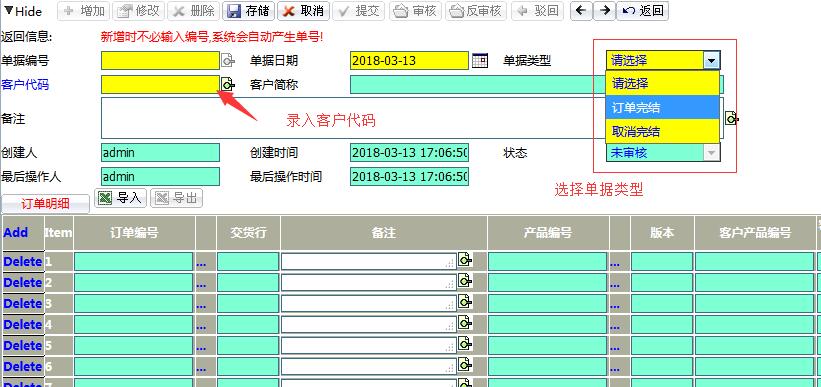Screen dimensions: 821x387
Task: Open customer lookup icon beside 客户代码
Action: tap(227, 84)
